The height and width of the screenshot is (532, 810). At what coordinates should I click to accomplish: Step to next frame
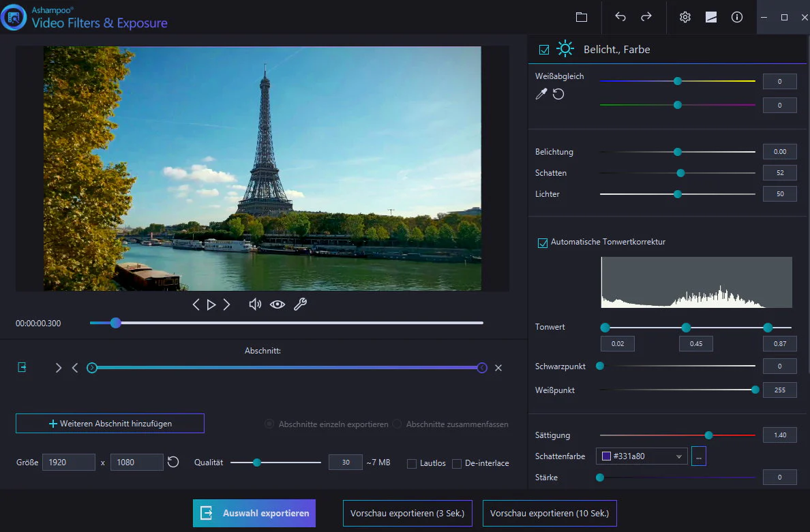coord(227,304)
